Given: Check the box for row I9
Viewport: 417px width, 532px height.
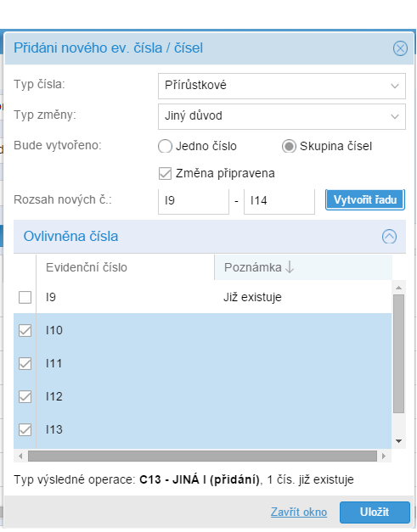Looking at the screenshot, I should (x=25, y=297).
